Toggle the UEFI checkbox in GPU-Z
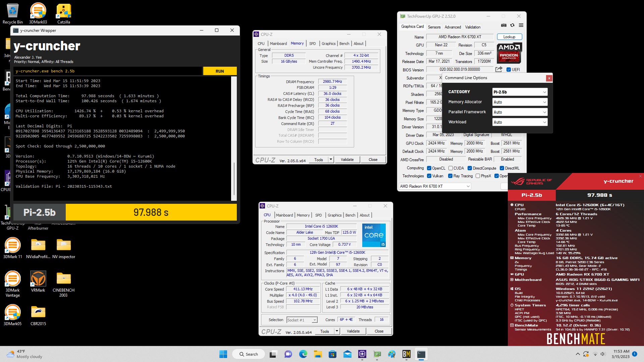 click(508, 70)
